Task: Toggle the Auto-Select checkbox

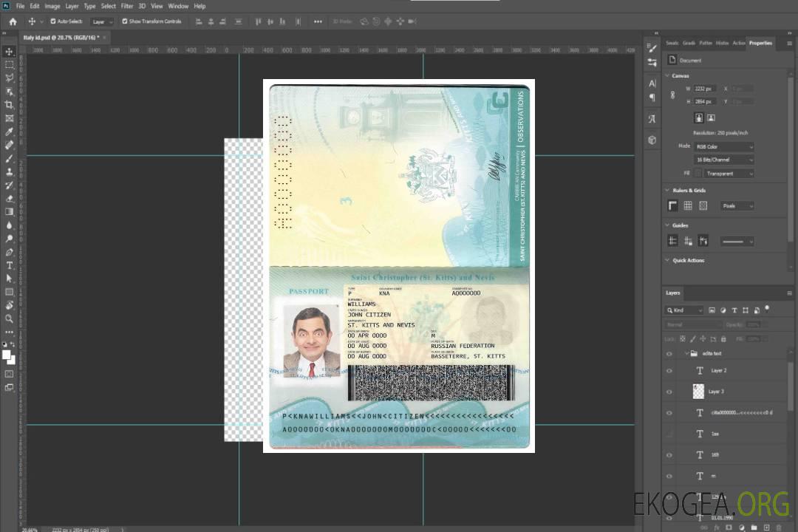Action: coord(53,21)
